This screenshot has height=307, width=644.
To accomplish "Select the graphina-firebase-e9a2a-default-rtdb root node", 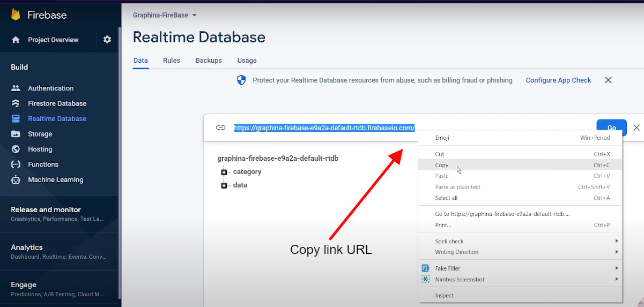I will pyautogui.click(x=278, y=159).
